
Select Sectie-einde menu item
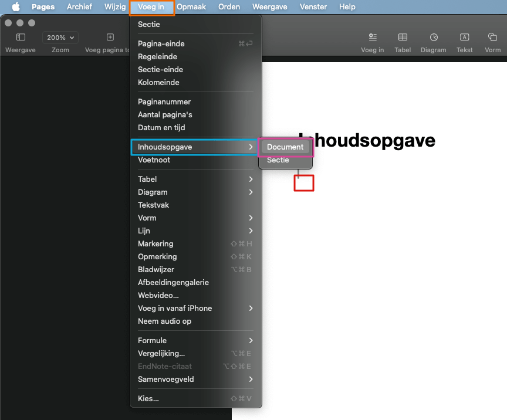(x=195, y=70)
